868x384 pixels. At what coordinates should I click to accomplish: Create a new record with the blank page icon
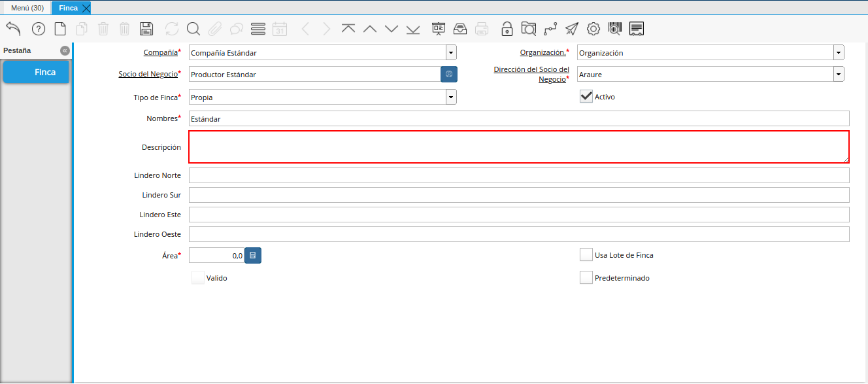click(x=60, y=29)
